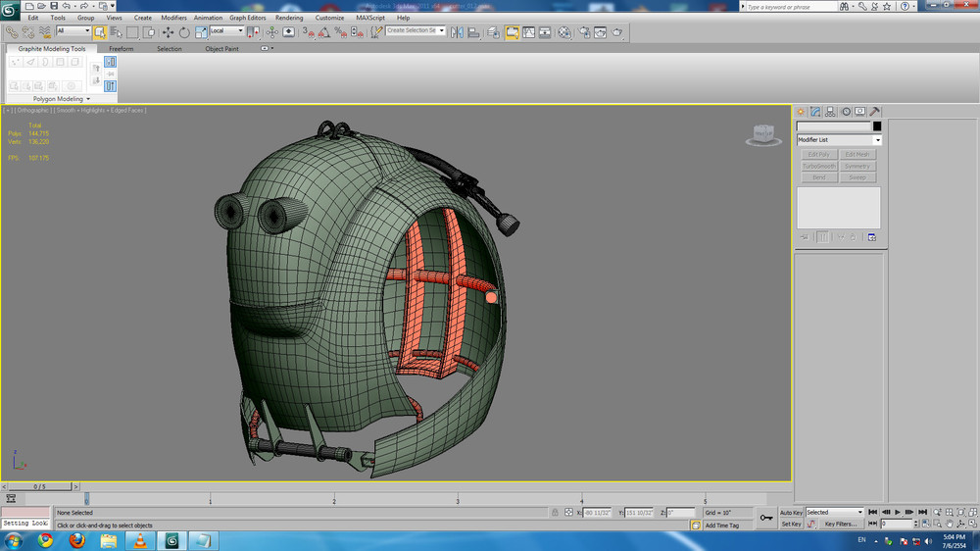
Task: Open the Material Editor icon
Action: point(564,32)
